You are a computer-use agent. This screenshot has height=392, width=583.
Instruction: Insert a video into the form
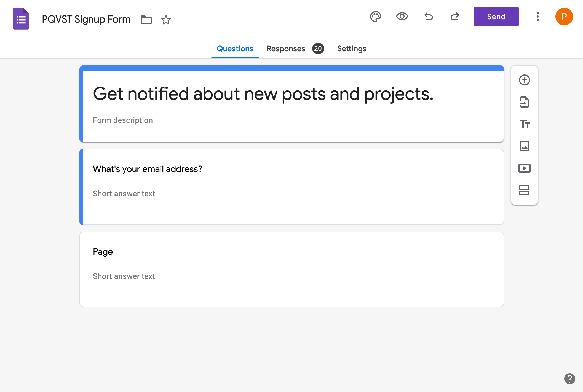[525, 168]
